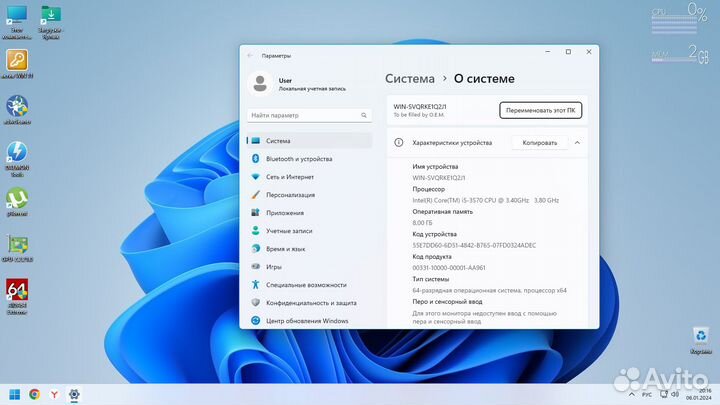Open Специальные возможности section
The width and height of the screenshot is (720, 405).
point(309,285)
